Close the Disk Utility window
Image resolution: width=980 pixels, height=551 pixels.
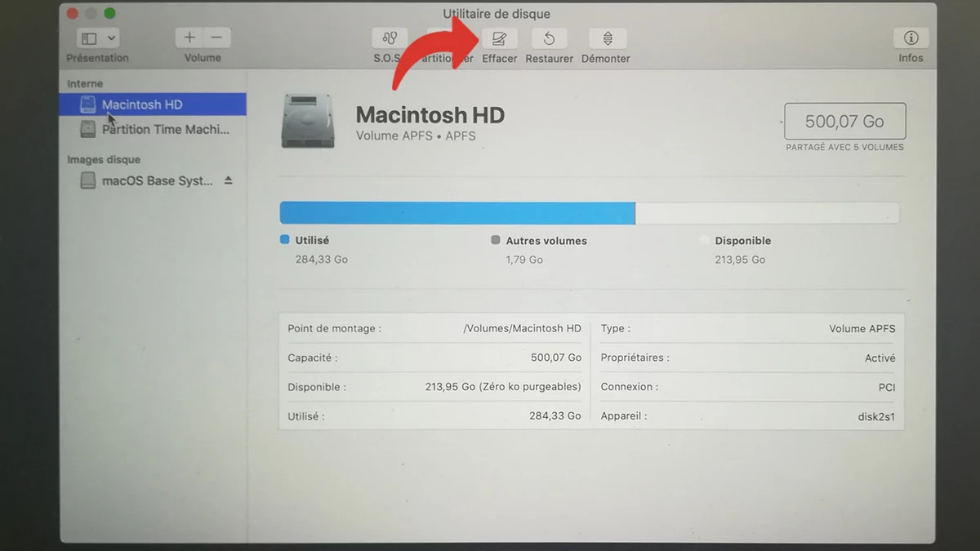(73, 14)
